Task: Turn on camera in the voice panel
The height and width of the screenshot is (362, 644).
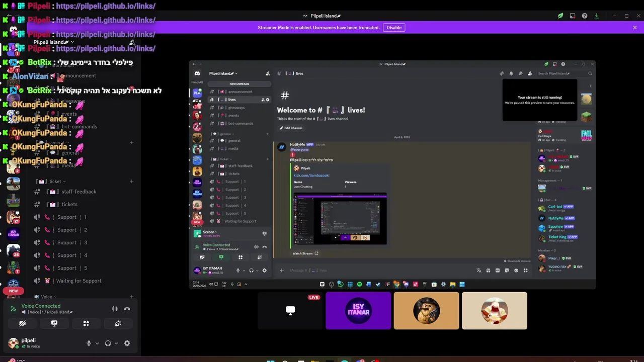Action: pos(22,323)
